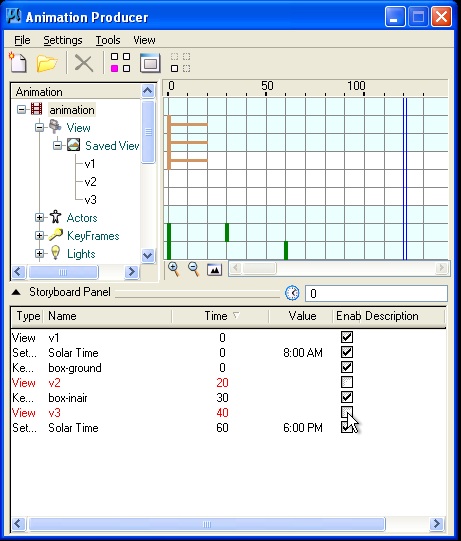Click the New animation script icon
Screen dimensions: 461x541
click(x=18, y=62)
